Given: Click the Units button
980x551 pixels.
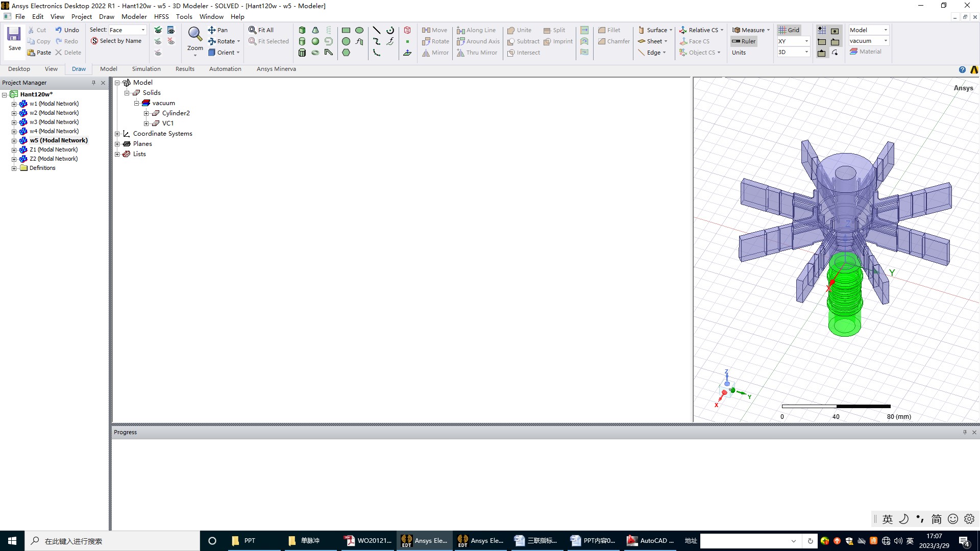Looking at the screenshot, I should coord(739,53).
